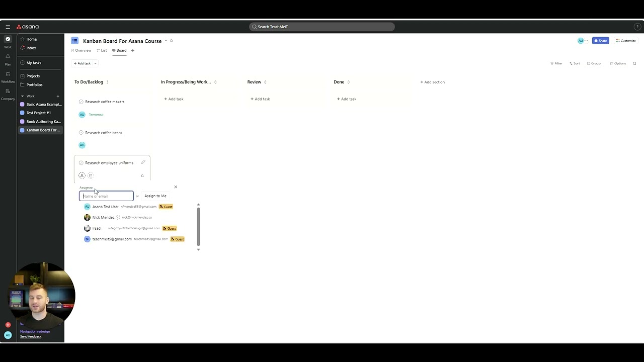The image size is (644, 362).
Task: Click the Customize button
Action: pos(626,41)
